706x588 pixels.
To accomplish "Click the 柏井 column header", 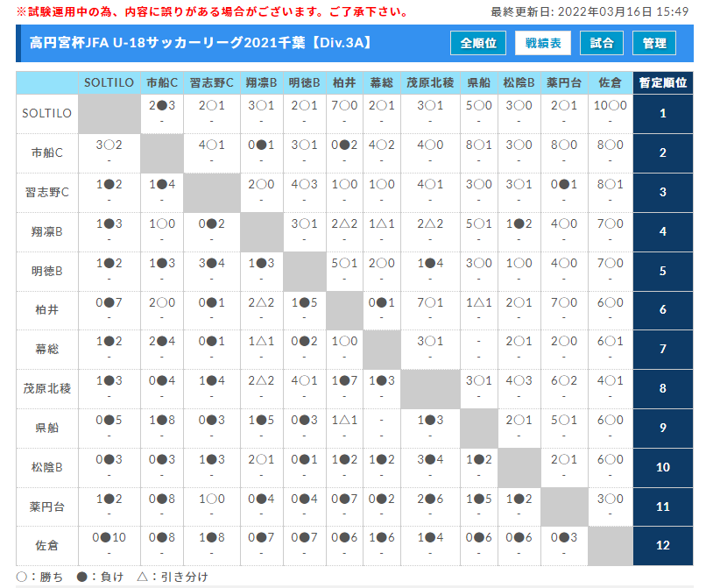I will [344, 83].
